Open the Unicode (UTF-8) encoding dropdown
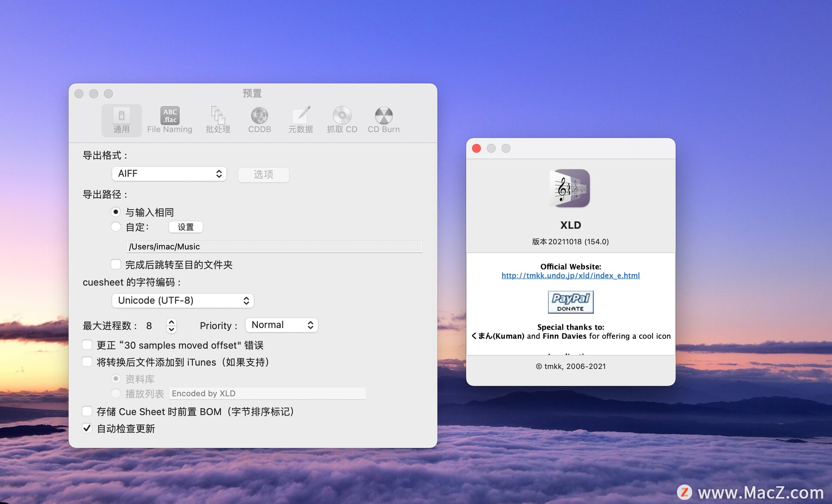 click(182, 300)
